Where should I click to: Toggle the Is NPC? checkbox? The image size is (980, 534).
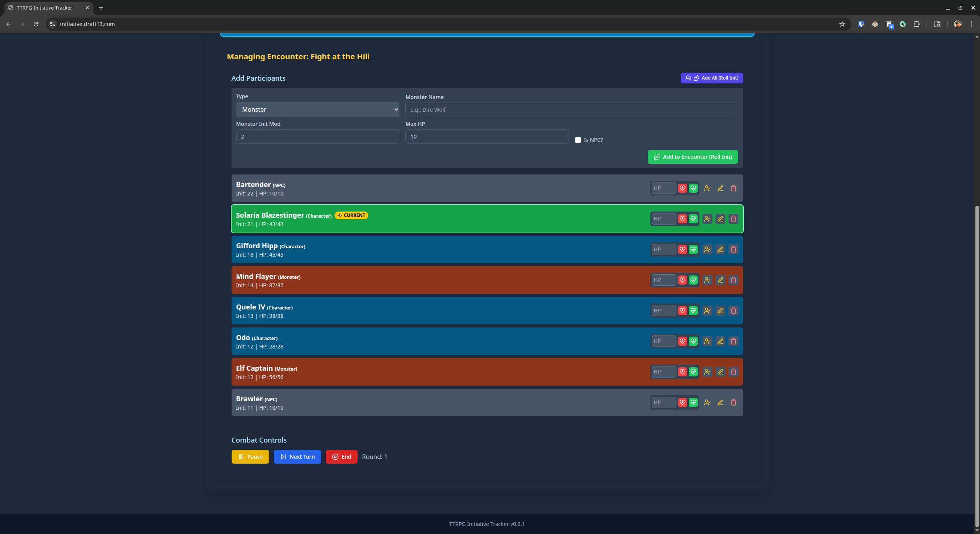click(578, 140)
